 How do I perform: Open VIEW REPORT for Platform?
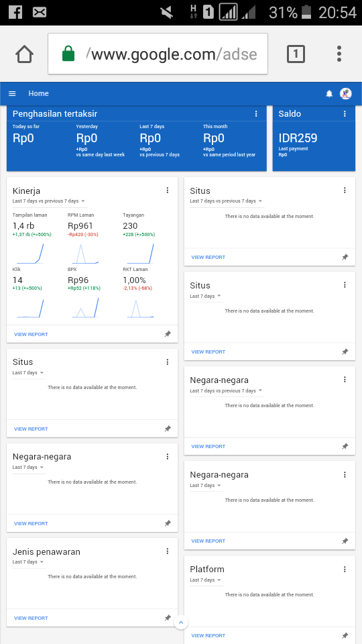[x=208, y=636]
